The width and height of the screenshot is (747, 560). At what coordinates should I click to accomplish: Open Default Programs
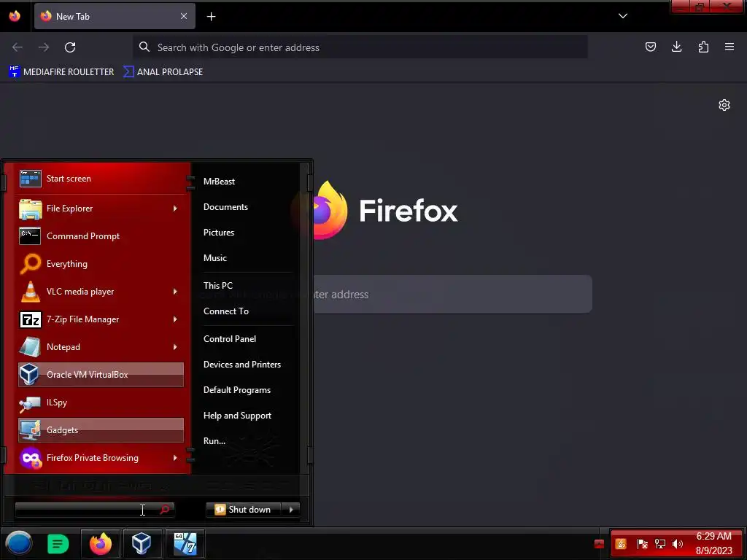point(237,390)
